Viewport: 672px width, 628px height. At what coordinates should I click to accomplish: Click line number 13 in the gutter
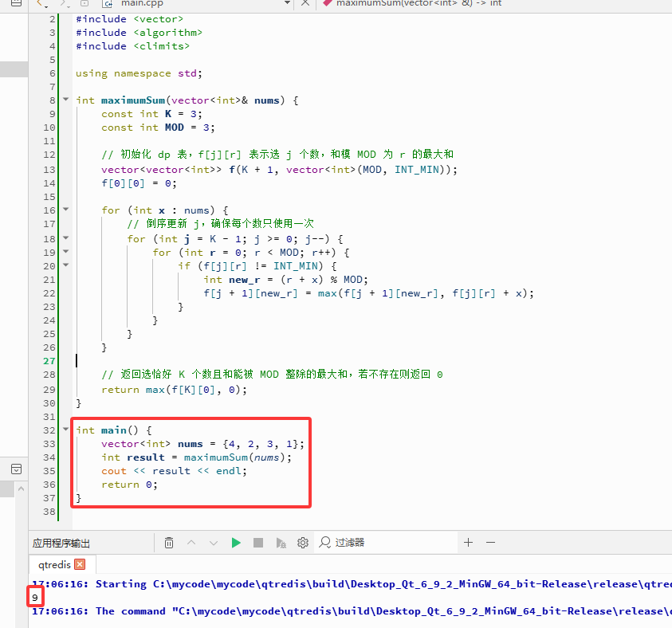coord(49,170)
